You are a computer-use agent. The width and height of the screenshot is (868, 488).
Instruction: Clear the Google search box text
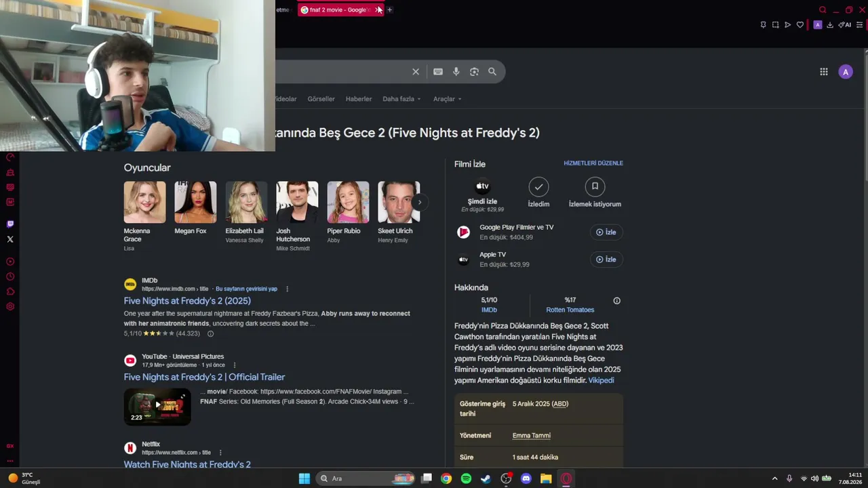coord(416,72)
